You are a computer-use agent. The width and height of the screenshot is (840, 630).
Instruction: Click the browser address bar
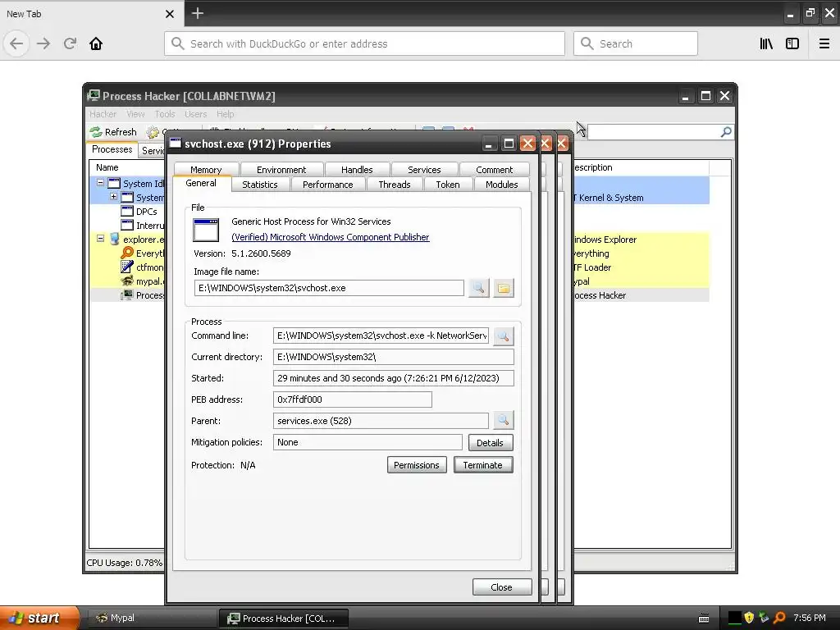click(x=364, y=43)
